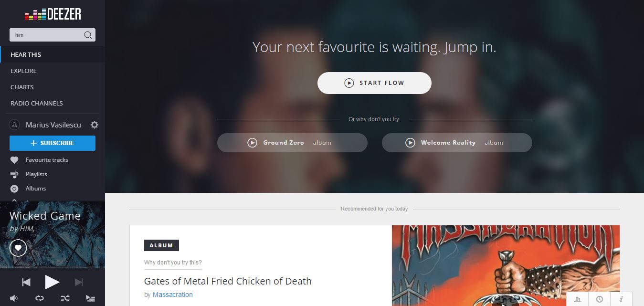The width and height of the screenshot is (644, 306).
Task: Open settings gear next to Marius Vasilescu
Action: (95, 125)
